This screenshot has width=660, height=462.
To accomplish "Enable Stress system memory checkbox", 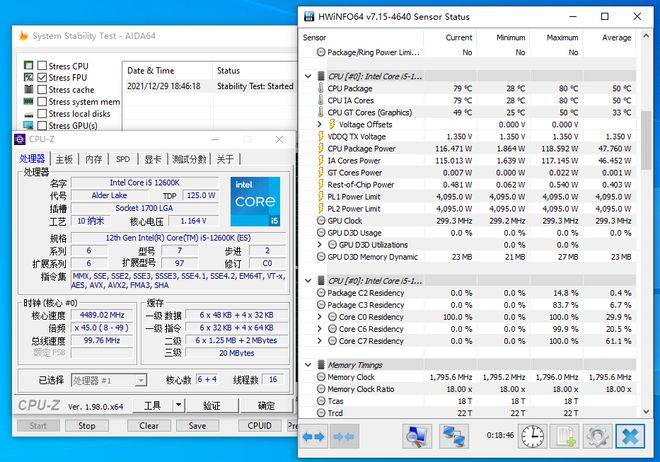I will tap(42, 101).
